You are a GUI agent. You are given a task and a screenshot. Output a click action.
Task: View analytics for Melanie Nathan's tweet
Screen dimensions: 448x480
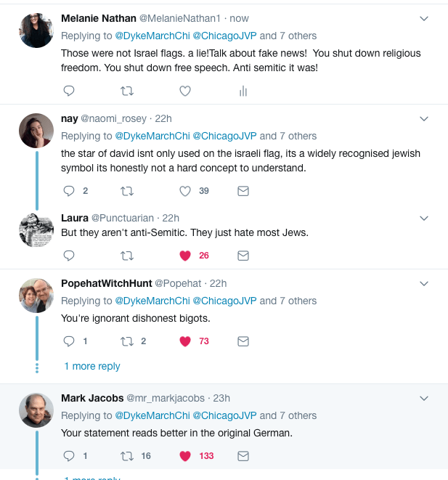pos(243,91)
